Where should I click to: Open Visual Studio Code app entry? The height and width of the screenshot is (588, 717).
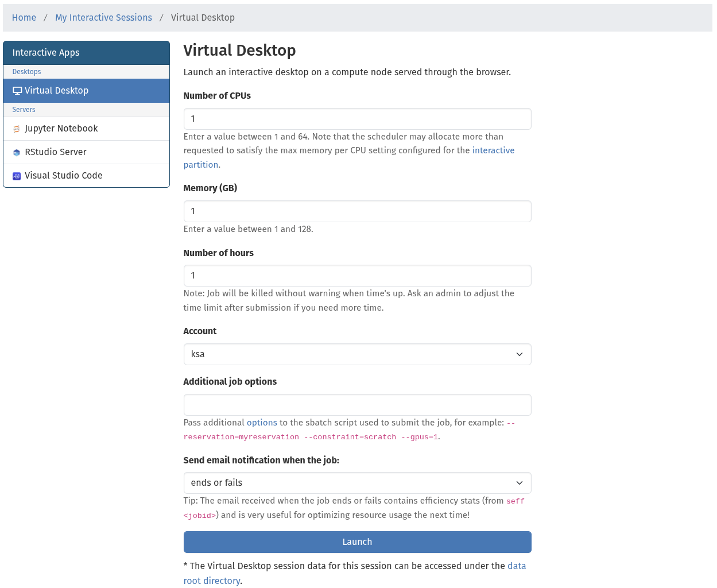point(86,176)
